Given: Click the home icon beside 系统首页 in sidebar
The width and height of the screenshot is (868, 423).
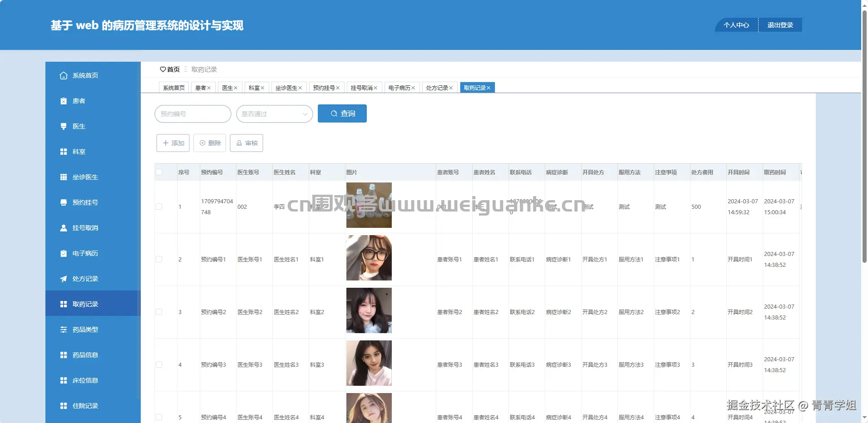Looking at the screenshot, I should [x=64, y=75].
